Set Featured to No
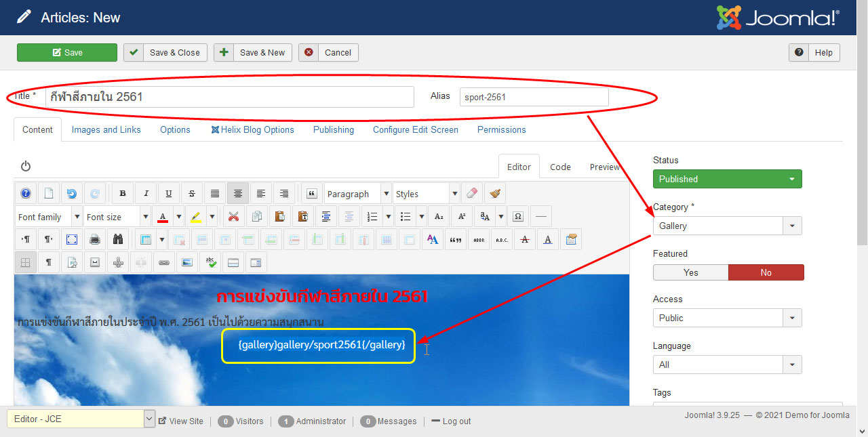Image resolution: width=868 pixels, height=437 pixels. (766, 272)
